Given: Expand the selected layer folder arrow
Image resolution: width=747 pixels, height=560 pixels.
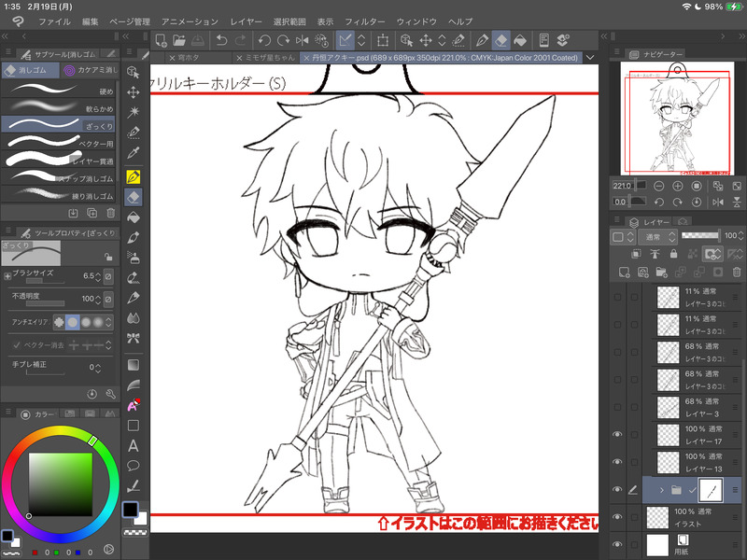Looking at the screenshot, I should [662, 490].
